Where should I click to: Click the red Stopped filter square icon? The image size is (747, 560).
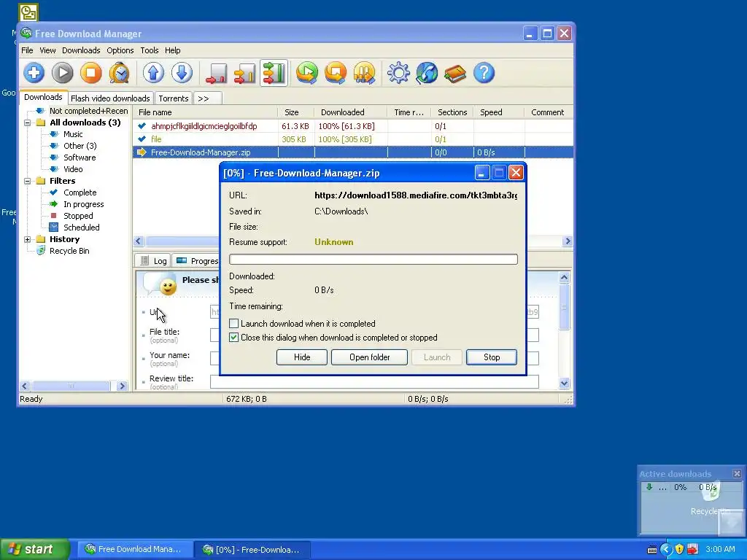click(x=54, y=216)
